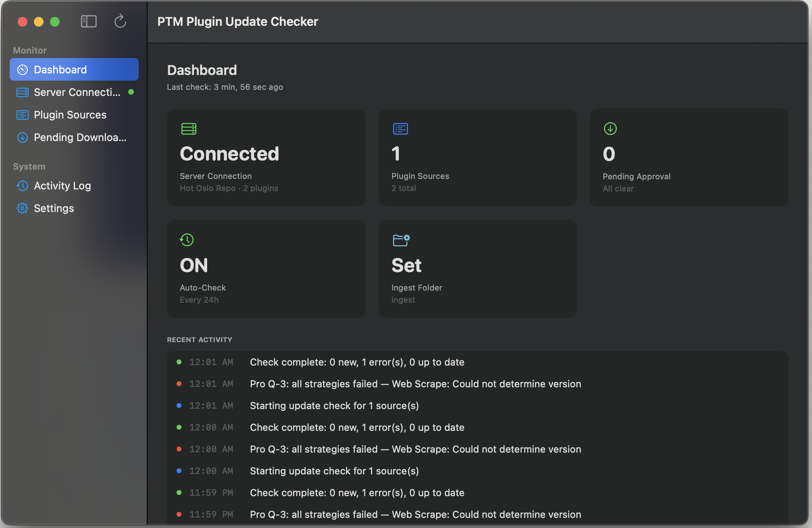
Task: Click the blue list icon on Plugin Sources card
Action: tap(400, 129)
